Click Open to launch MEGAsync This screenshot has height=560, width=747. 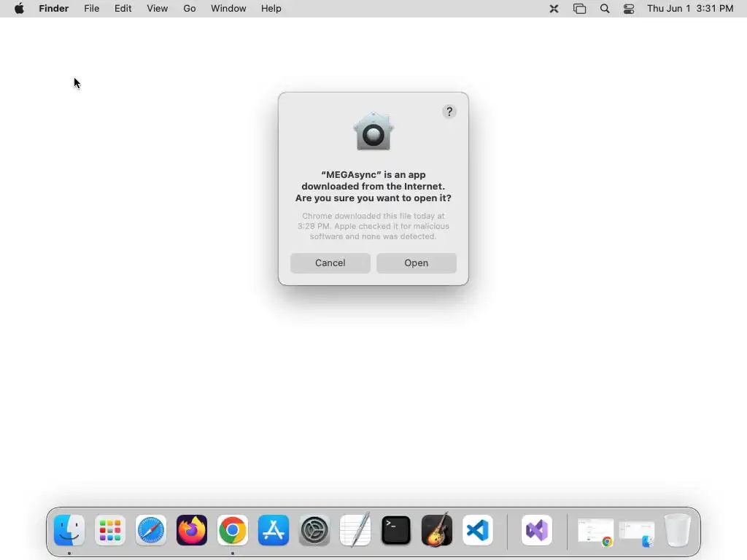416,262
